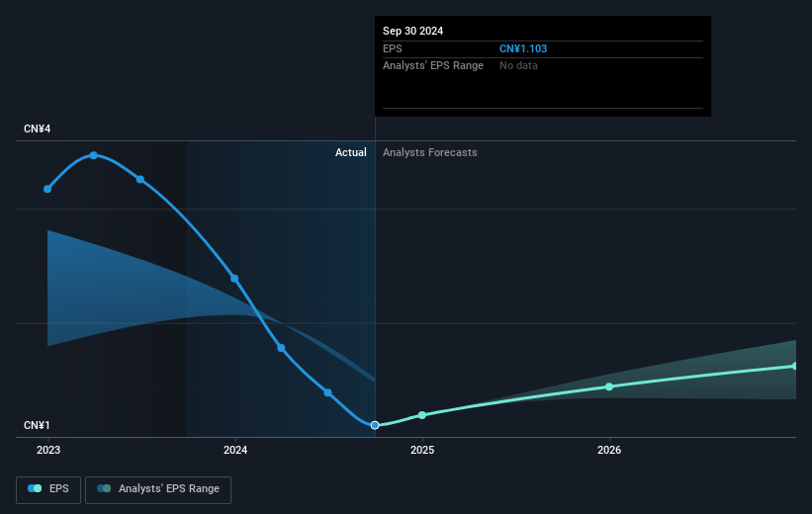Click the EPS legend color swatch
This screenshot has width=812, height=514.
point(35,488)
